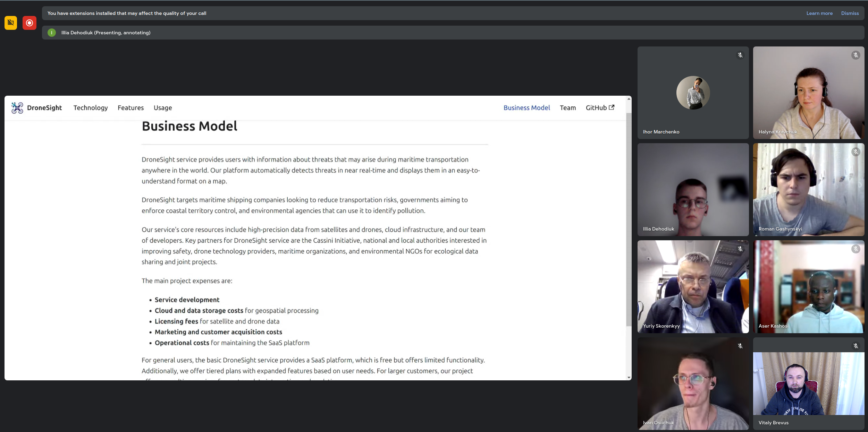The image size is (868, 432).
Task: Dismiss the extensions warning banner
Action: click(850, 13)
